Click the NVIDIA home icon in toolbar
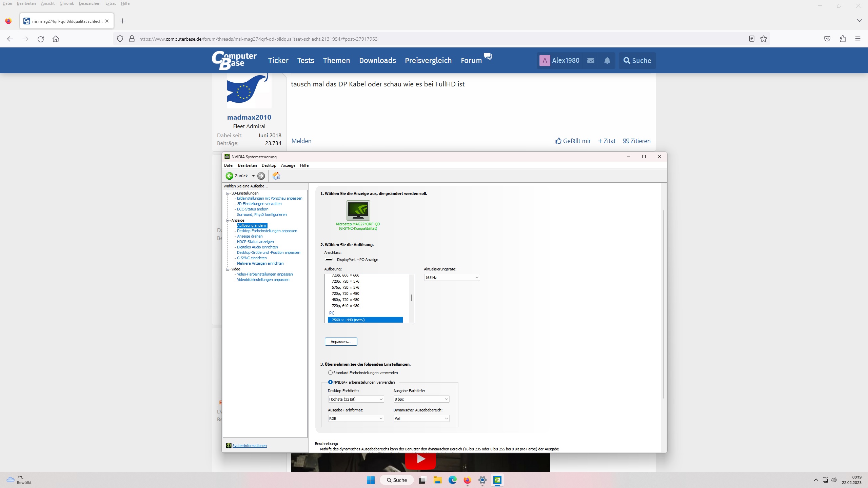 [276, 176]
